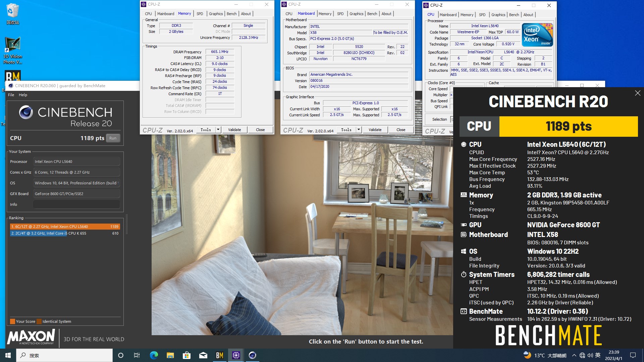Click Tools button in Memory CPU-Z window
The image size is (644, 362).
(x=206, y=130)
